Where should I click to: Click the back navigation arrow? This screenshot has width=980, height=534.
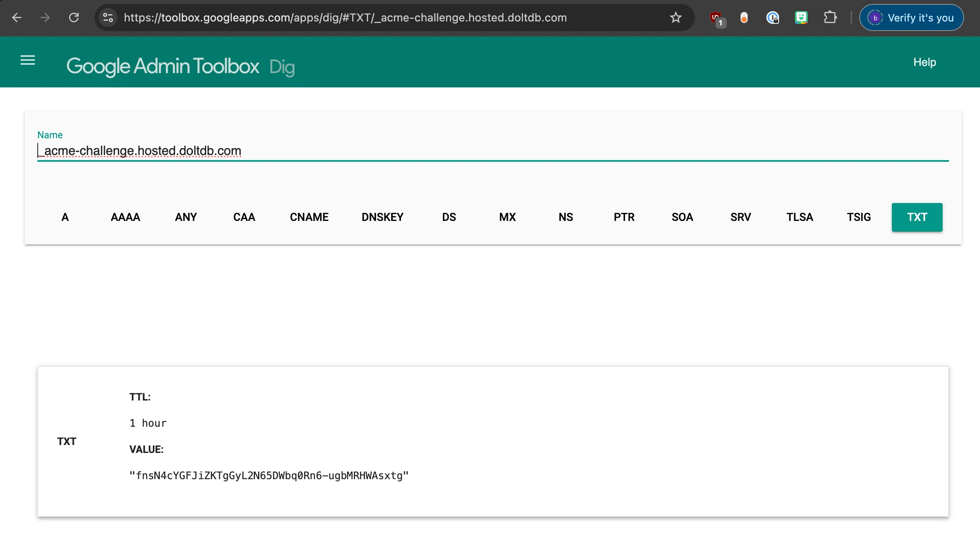coord(16,17)
